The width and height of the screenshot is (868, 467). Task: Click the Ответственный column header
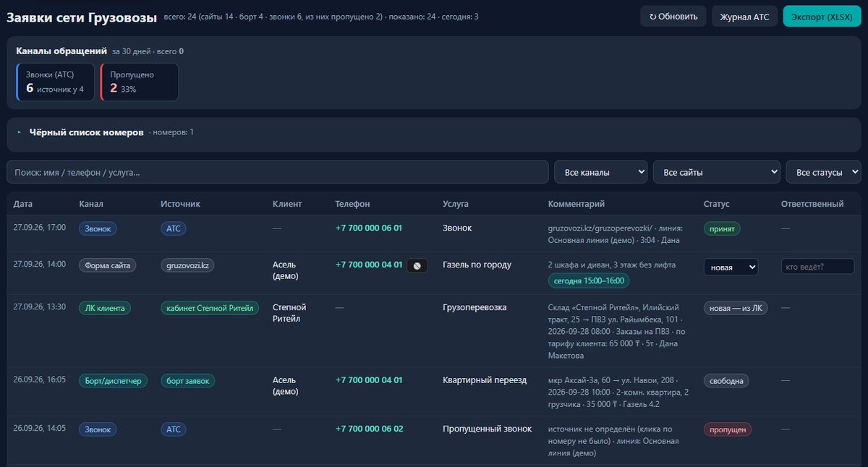click(812, 204)
